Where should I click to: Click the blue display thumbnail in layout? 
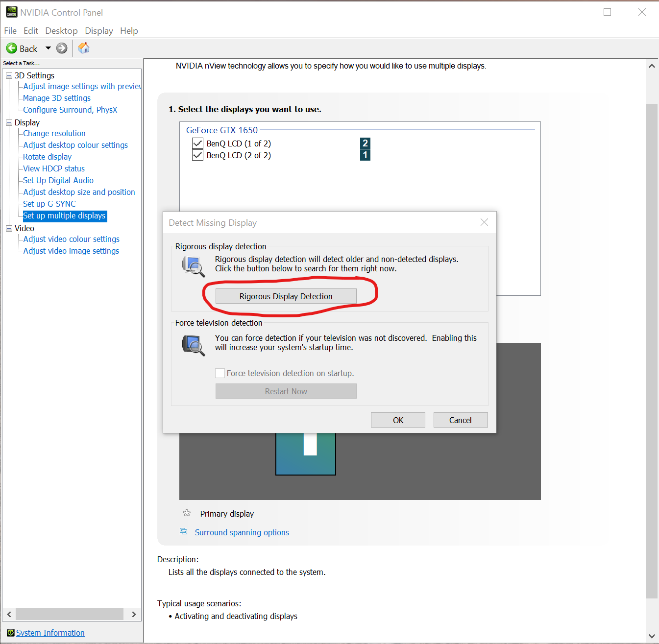tap(306, 453)
